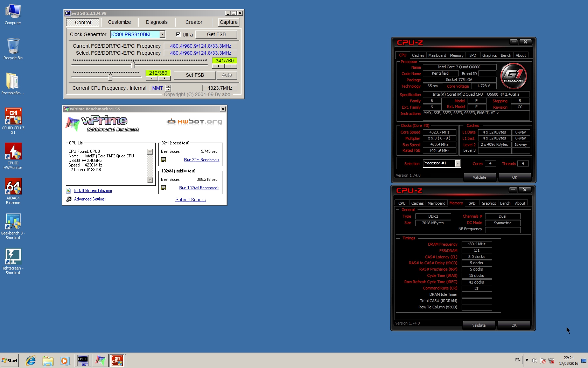
Task: Open the Start menu
Action: tap(10, 361)
